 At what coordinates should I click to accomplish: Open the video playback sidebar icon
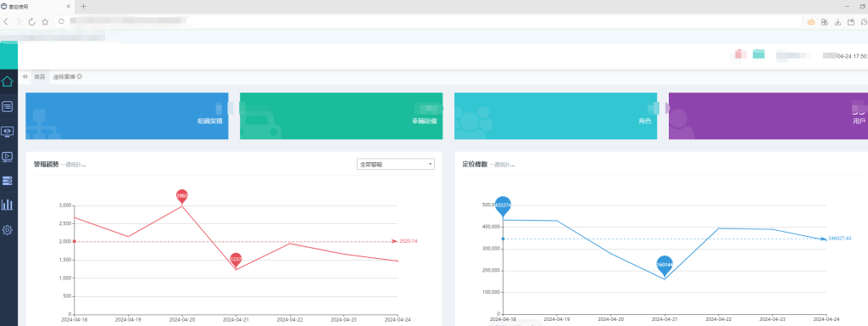[x=7, y=156]
